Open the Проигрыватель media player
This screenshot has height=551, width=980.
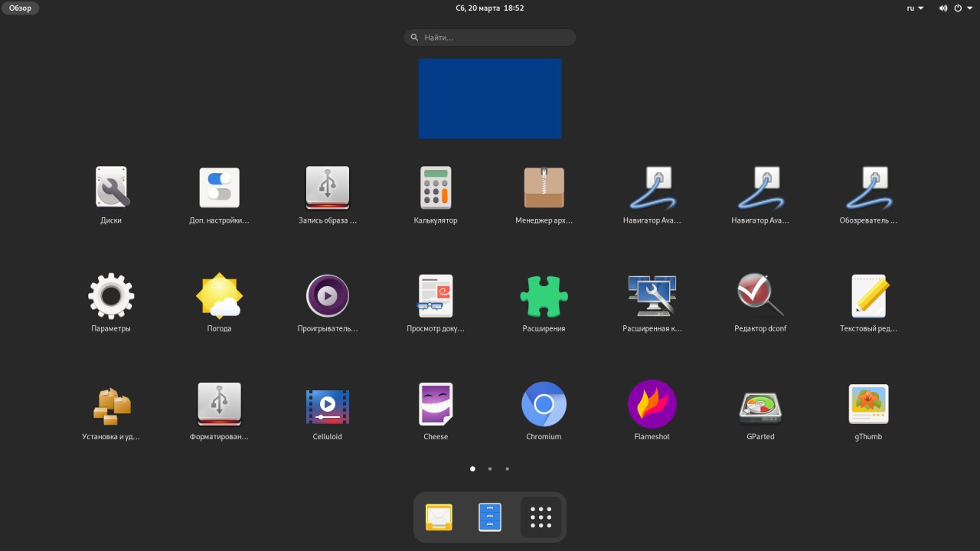click(328, 295)
